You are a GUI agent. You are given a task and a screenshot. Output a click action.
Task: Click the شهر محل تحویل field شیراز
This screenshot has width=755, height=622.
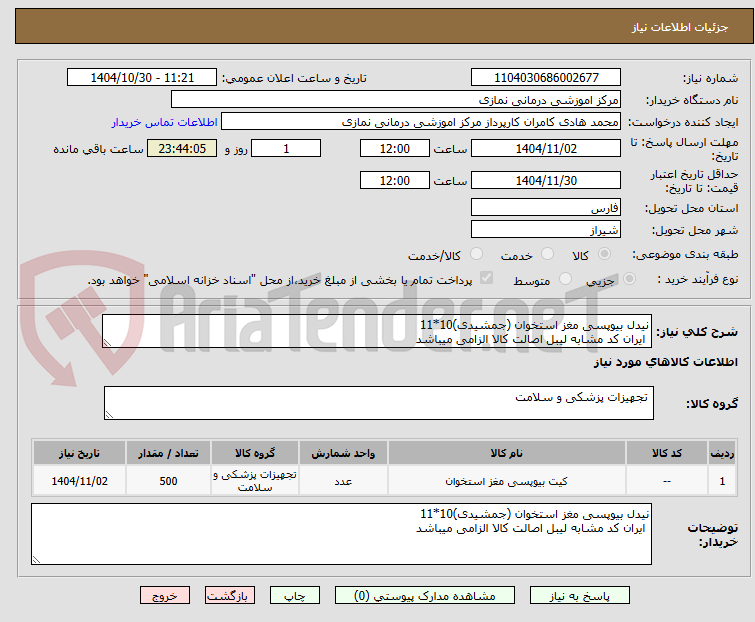pos(546,230)
